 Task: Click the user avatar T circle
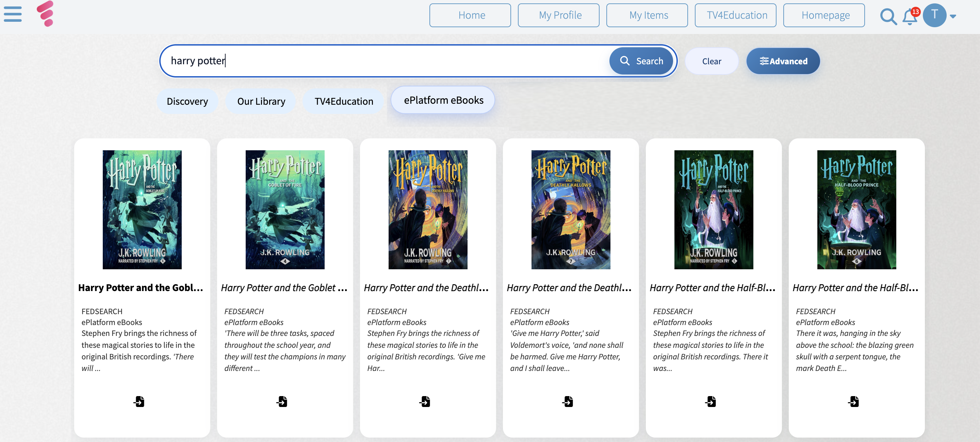tap(934, 15)
